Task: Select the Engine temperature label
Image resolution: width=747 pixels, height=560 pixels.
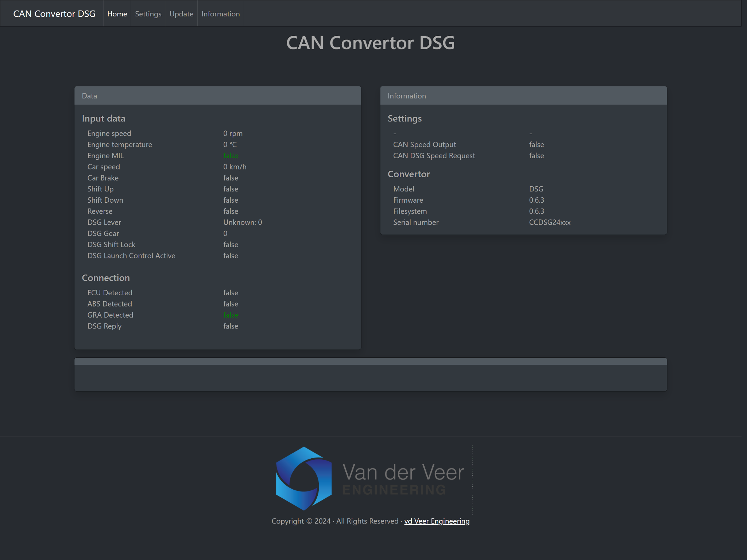Action: coord(120,144)
